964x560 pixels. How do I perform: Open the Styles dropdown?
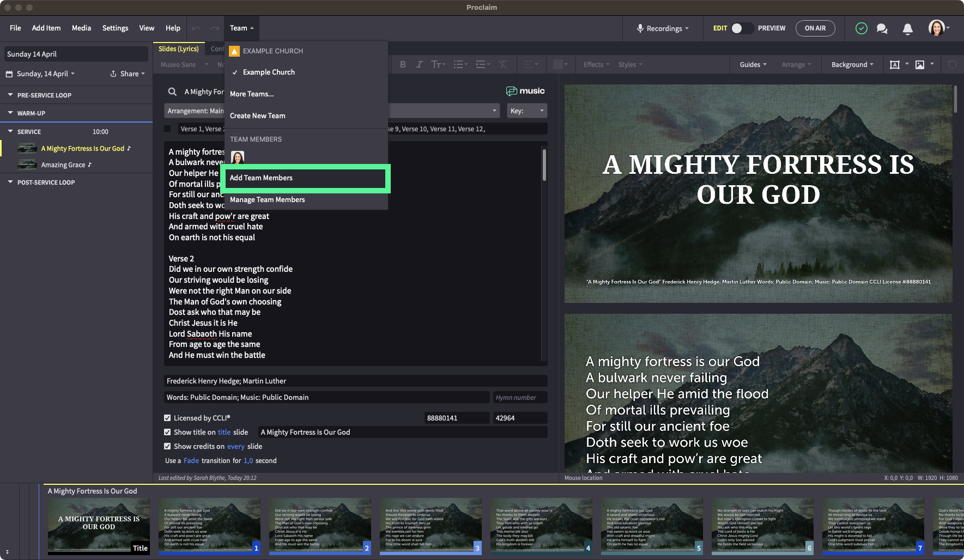click(x=630, y=64)
